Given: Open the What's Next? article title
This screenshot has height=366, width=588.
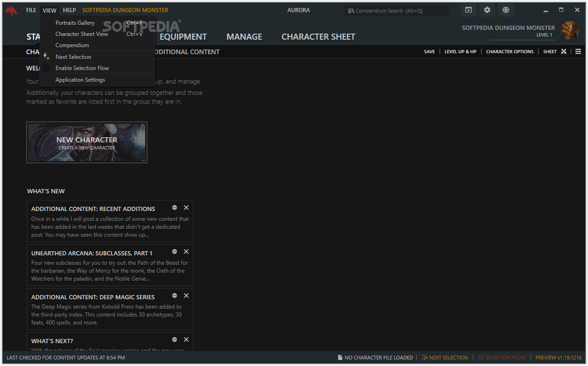Looking at the screenshot, I should [52, 341].
